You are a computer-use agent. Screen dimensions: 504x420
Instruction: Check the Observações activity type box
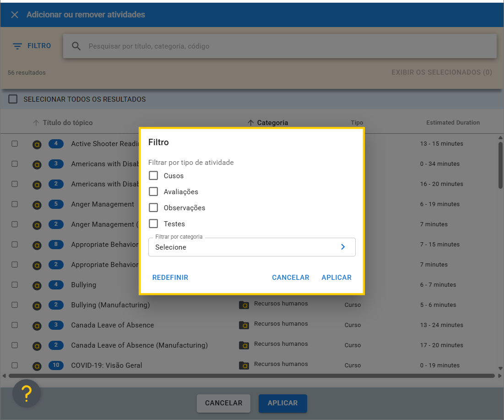point(153,208)
